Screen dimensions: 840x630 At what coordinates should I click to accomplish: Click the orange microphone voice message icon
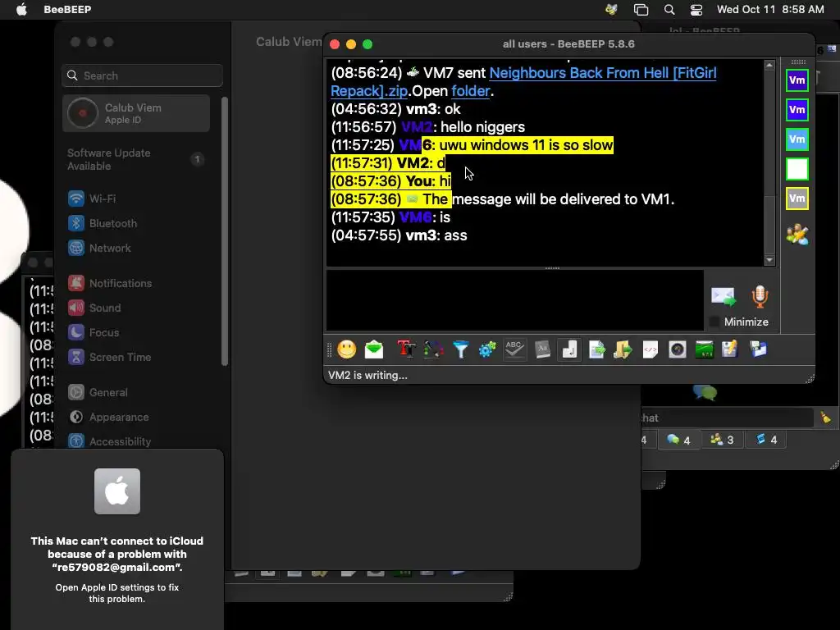760,296
